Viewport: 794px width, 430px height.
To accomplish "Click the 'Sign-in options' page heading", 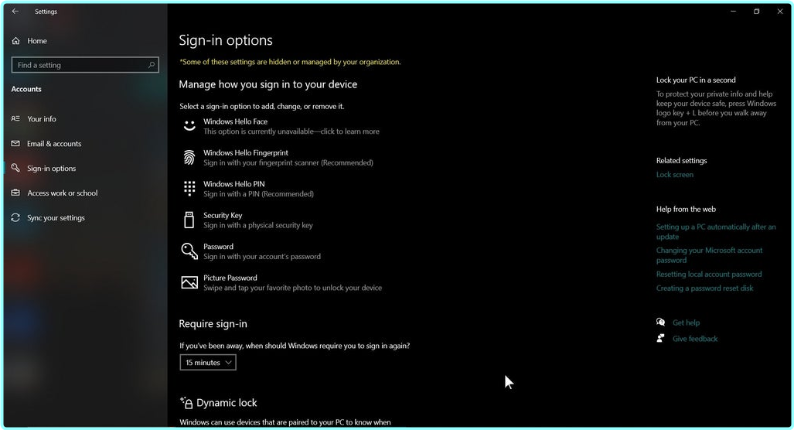I will click(x=225, y=41).
